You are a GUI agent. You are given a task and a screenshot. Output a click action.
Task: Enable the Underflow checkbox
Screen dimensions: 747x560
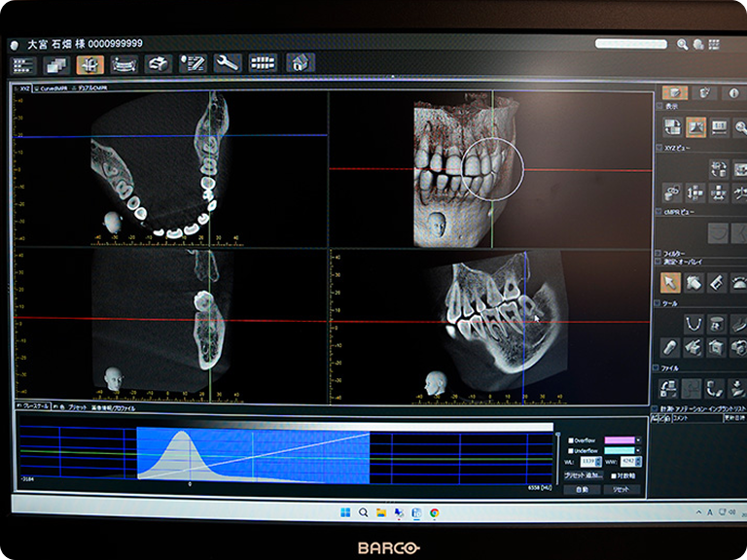(x=570, y=451)
